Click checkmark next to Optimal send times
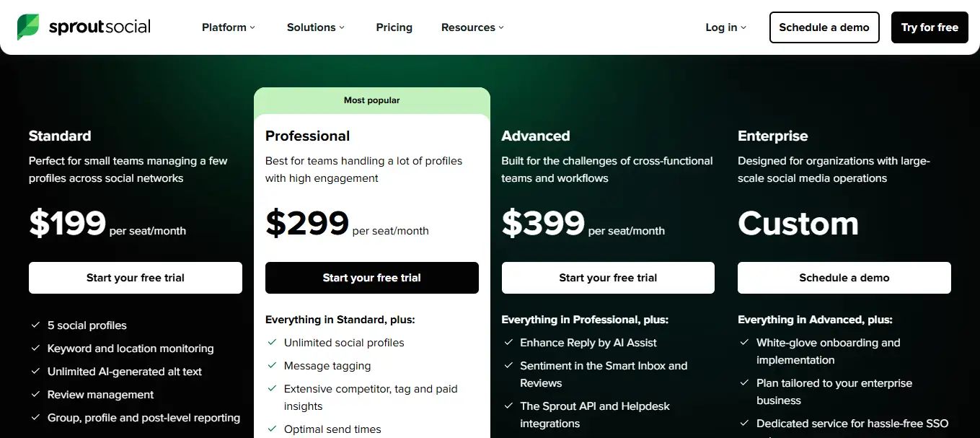 coord(272,429)
